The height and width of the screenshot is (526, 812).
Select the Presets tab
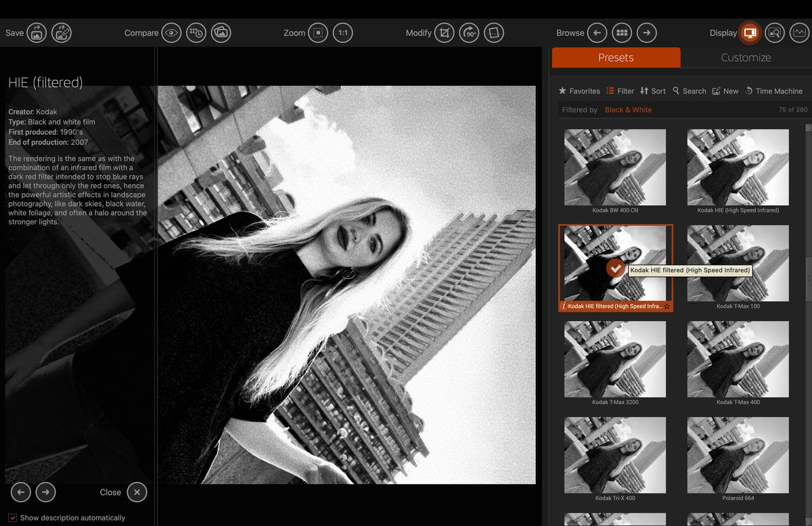pyautogui.click(x=616, y=58)
